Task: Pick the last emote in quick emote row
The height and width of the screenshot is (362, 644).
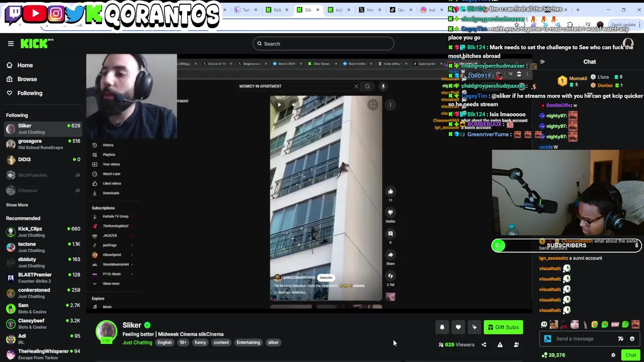Action: [x=636, y=325]
